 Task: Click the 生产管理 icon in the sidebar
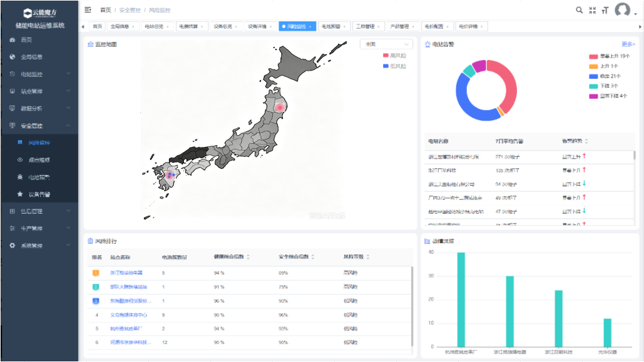(13, 228)
